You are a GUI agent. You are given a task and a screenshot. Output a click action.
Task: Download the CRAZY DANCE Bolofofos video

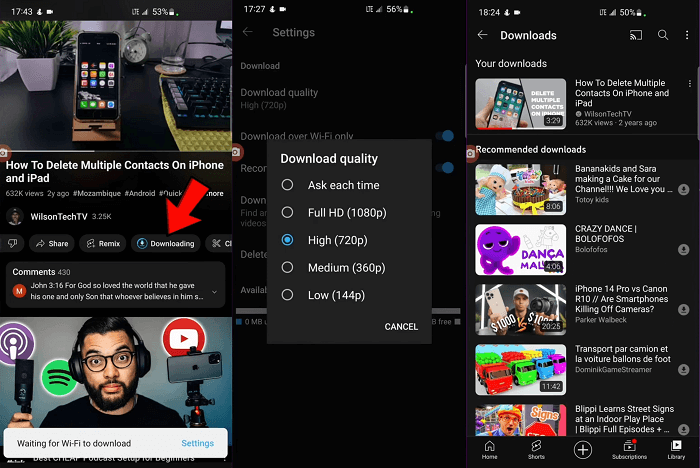pos(683,249)
